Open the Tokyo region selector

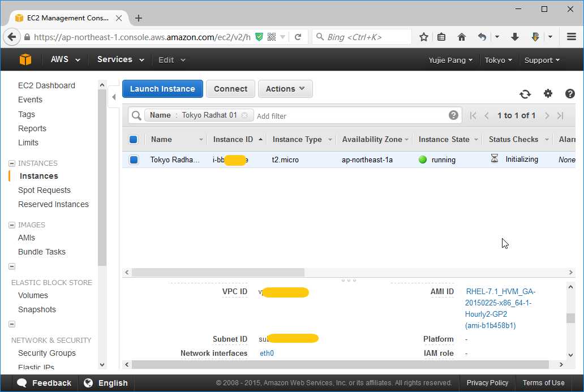click(498, 60)
